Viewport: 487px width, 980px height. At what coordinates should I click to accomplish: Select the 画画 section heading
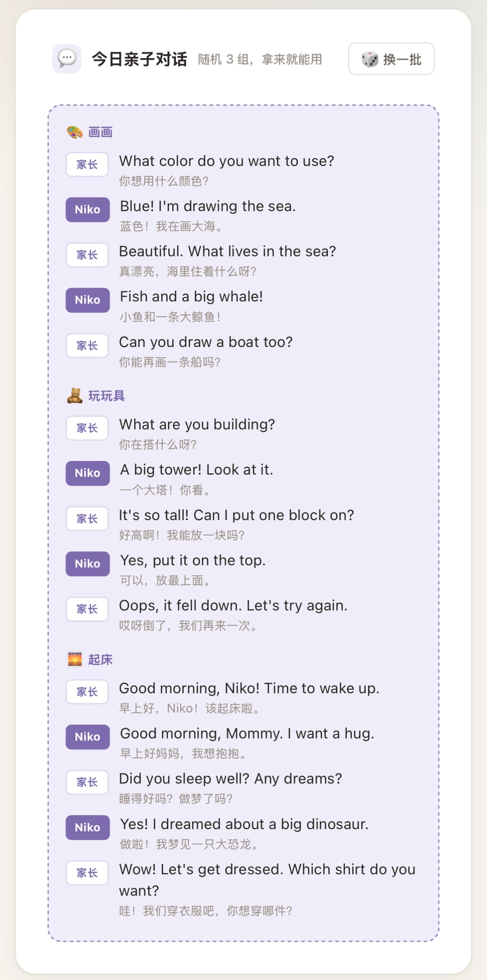tap(100, 132)
